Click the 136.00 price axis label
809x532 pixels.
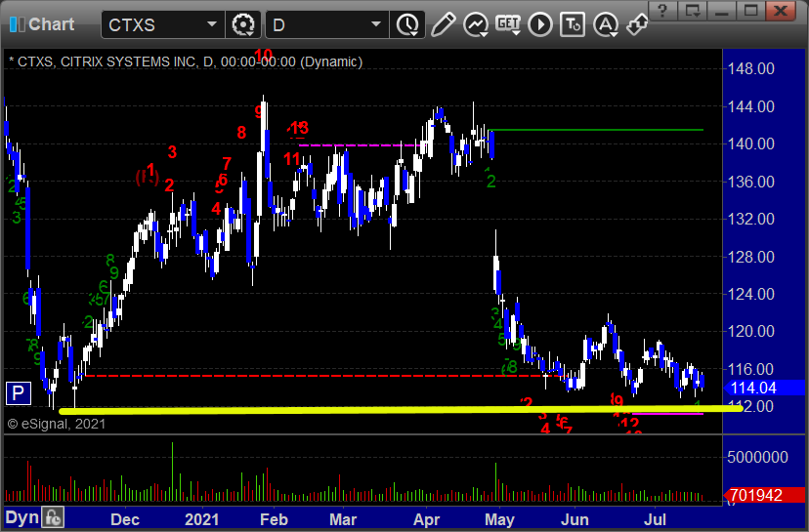pyautogui.click(x=750, y=182)
